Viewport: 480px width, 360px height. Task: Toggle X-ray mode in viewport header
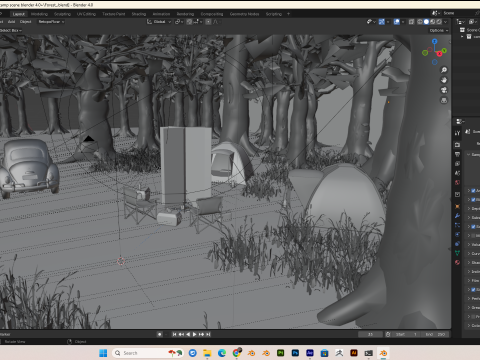[x=412, y=22]
